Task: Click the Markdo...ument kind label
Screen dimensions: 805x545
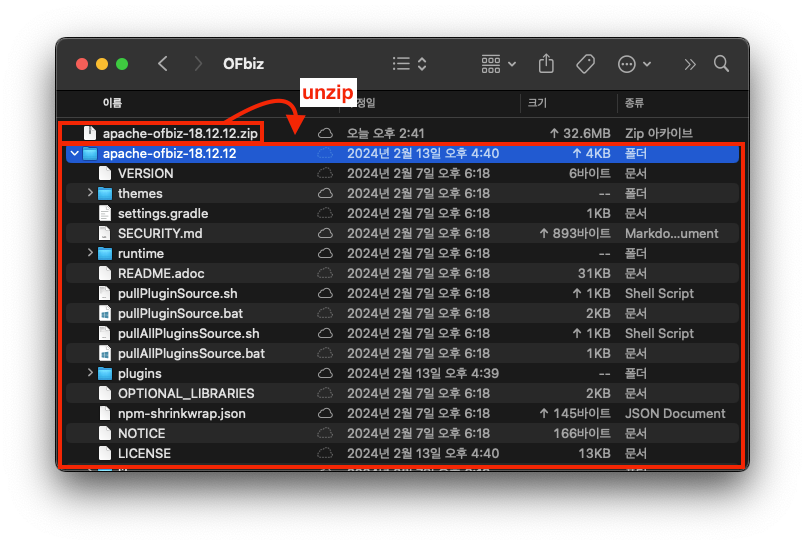Action: click(672, 233)
